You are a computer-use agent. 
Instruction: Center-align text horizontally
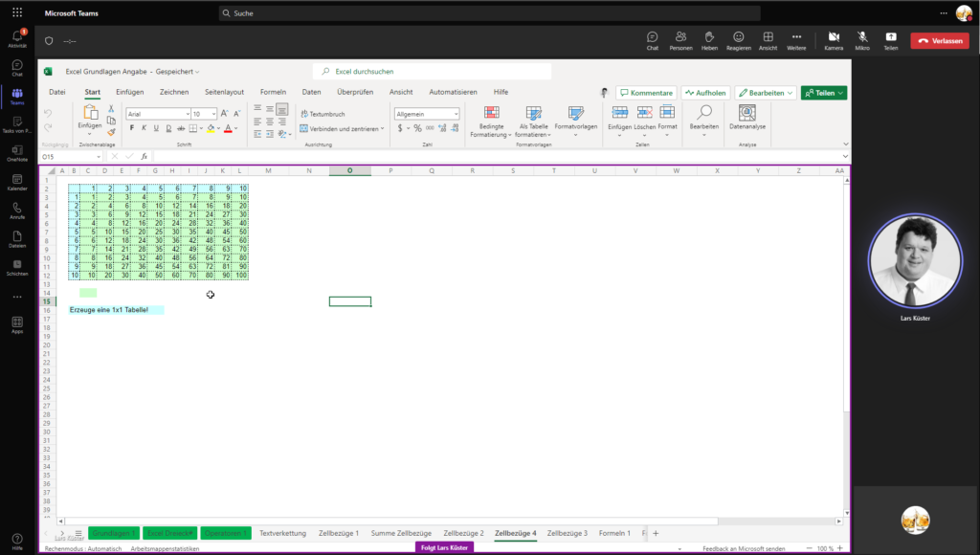[x=269, y=122]
